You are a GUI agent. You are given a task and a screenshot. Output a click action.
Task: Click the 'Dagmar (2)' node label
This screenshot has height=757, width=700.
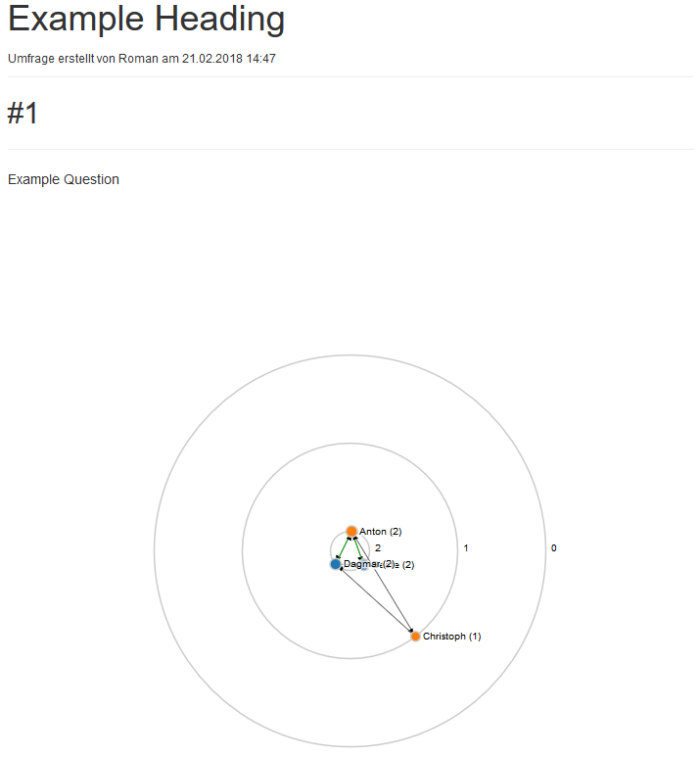(369, 564)
